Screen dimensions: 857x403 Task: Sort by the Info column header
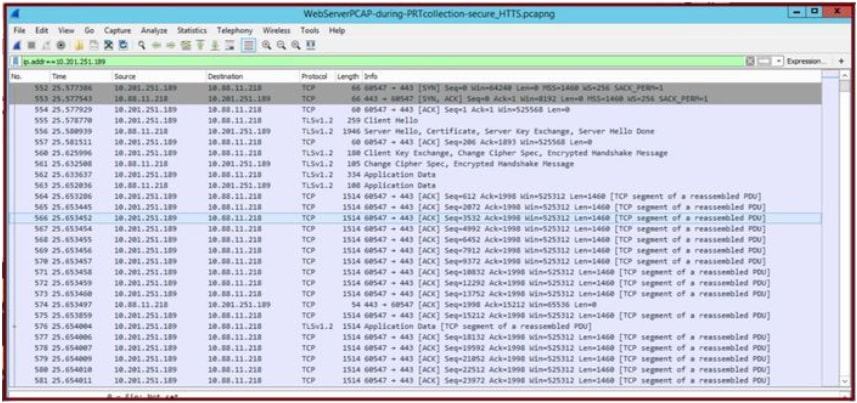593,77
